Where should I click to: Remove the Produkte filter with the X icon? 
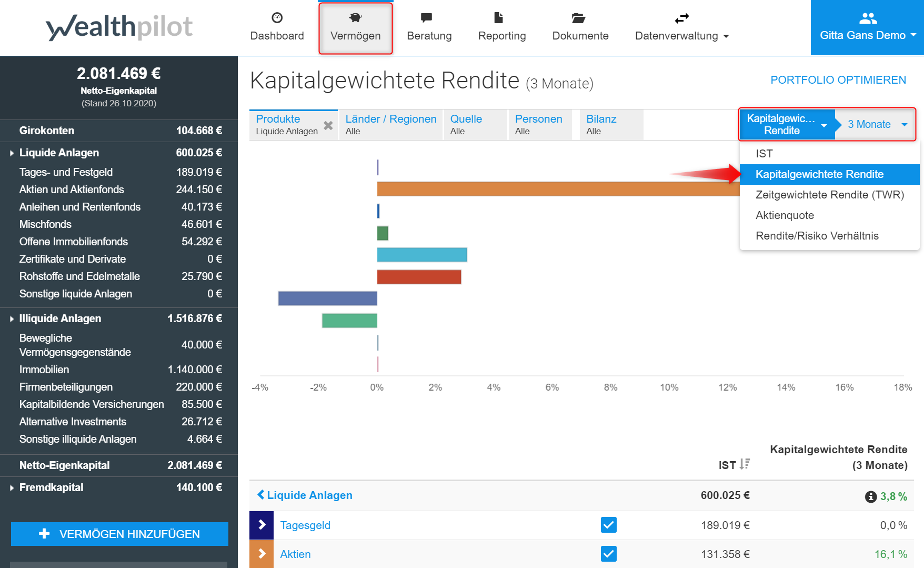coord(328,125)
